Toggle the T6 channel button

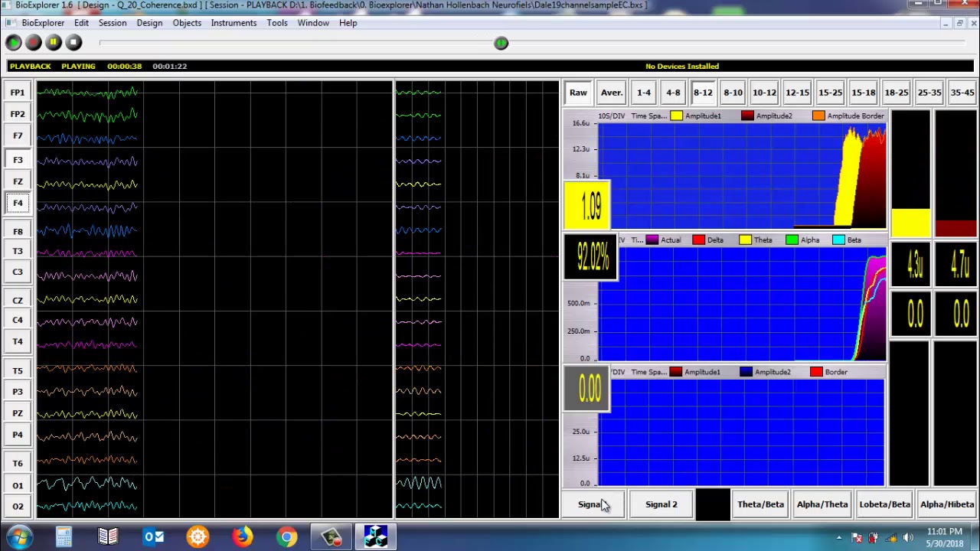(18, 463)
